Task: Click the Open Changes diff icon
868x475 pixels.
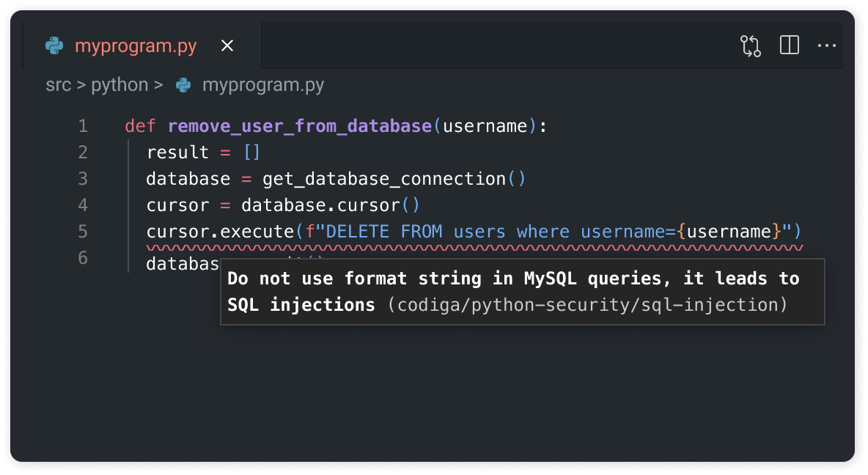Action: pos(750,45)
